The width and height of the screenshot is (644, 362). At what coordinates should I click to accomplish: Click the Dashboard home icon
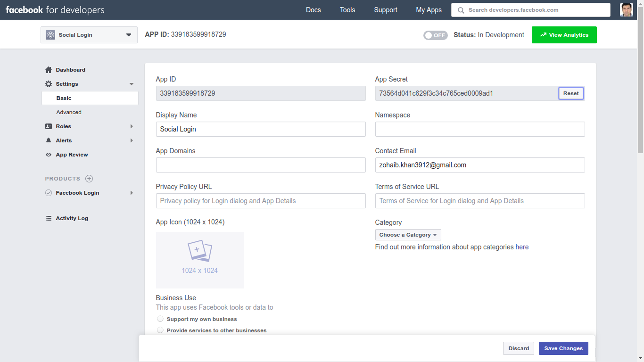tap(49, 70)
